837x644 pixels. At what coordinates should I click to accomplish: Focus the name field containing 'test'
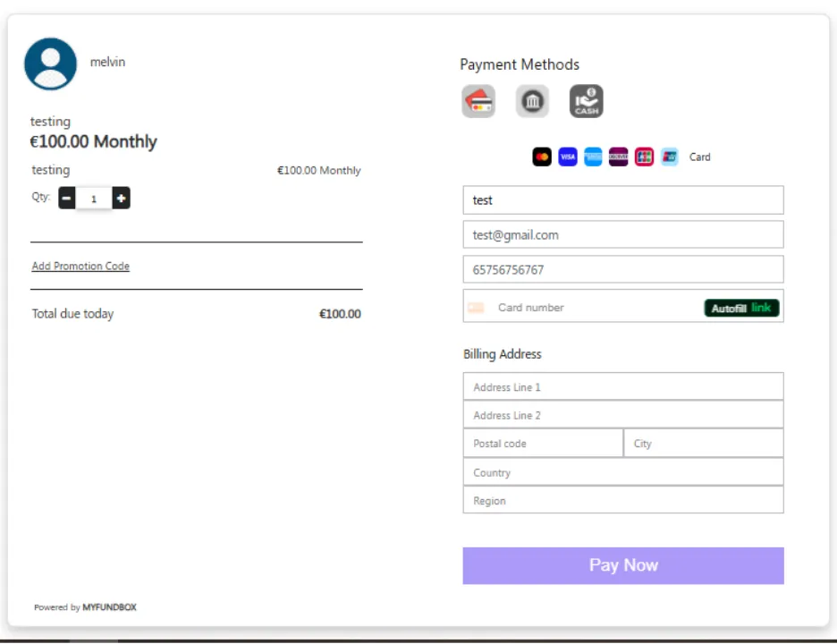point(623,200)
